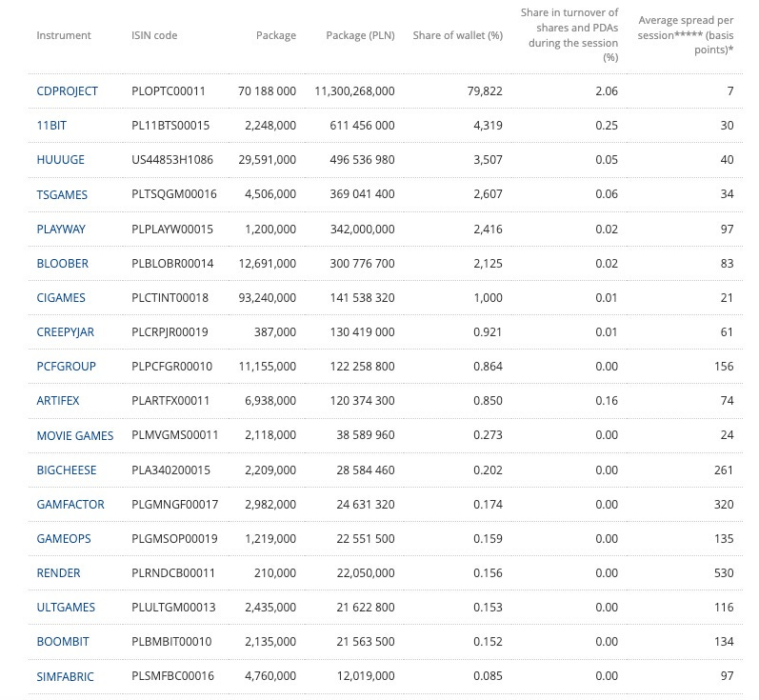The image size is (759, 700).
Task: Click PLAYWAY package PLN value 342,000,000
Action: 362,229
